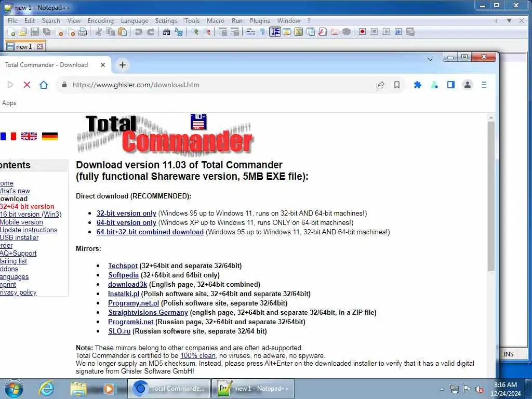532x399 pixels.
Task: Click Apps in bookmarks bar
Action: (9, 103)
